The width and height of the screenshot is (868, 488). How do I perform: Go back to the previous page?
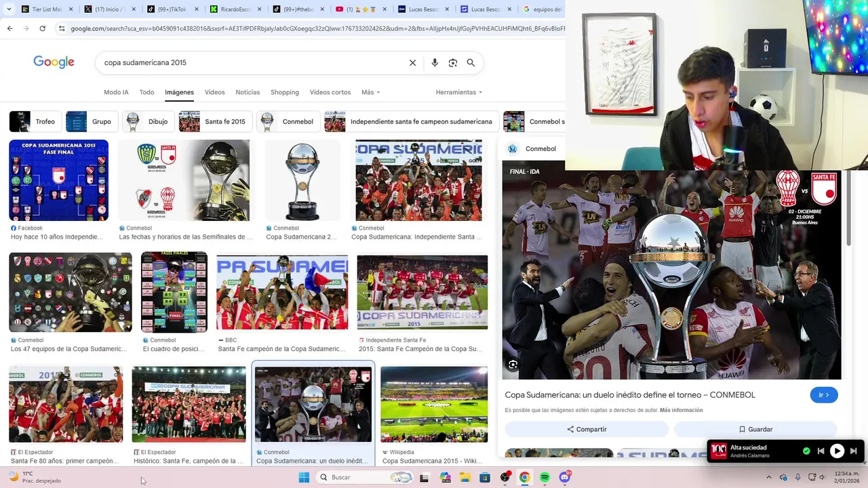pyautogui.click(x=9, y=28)
